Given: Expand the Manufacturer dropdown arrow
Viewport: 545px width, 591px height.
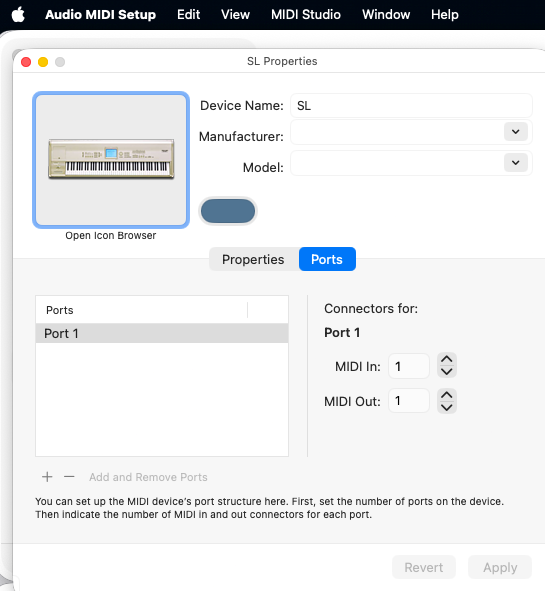Looking at the screenshot, I should coord(516,132).
